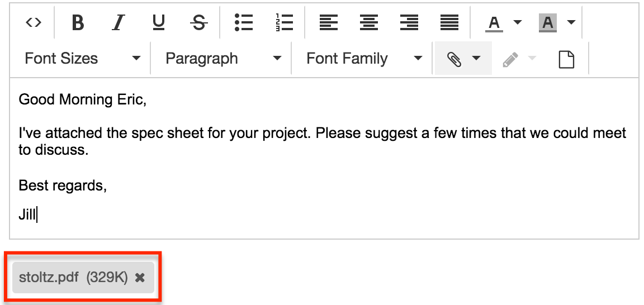Insert a bulleted list
Image resolution: width=644 pixels, height=305 pixels.
(x=244, y=22)
